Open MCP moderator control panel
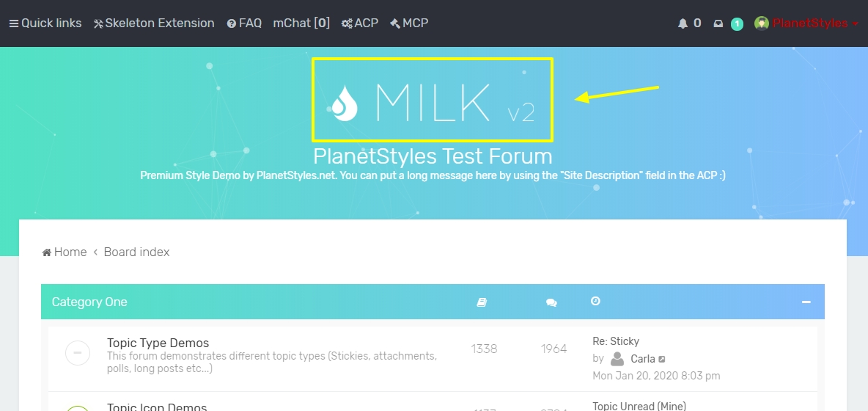Screen dimensions: 868x411 pyautogui.click(x=409, y=23)
